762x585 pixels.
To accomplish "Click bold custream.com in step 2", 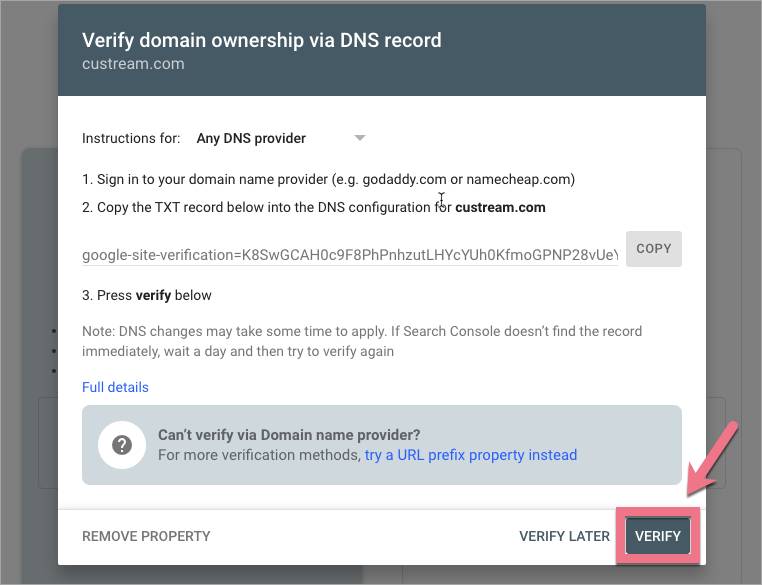I will (x=500, y=208).
